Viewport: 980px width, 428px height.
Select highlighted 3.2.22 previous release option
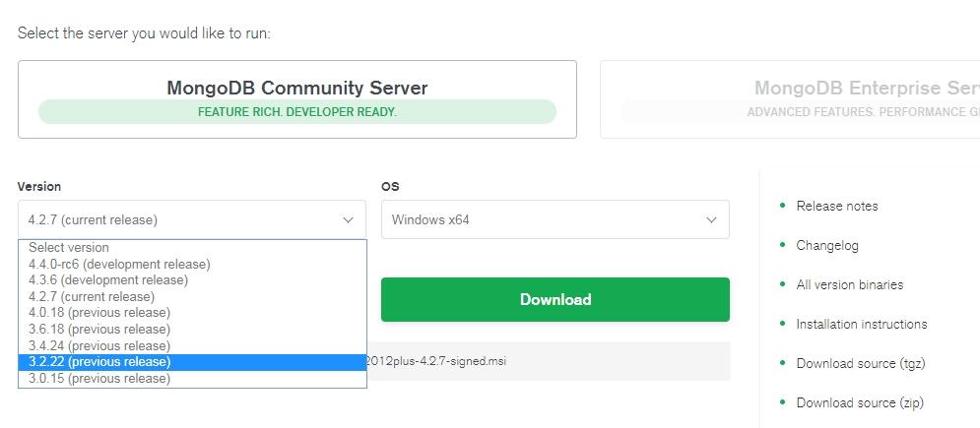(x=192, y=362)
